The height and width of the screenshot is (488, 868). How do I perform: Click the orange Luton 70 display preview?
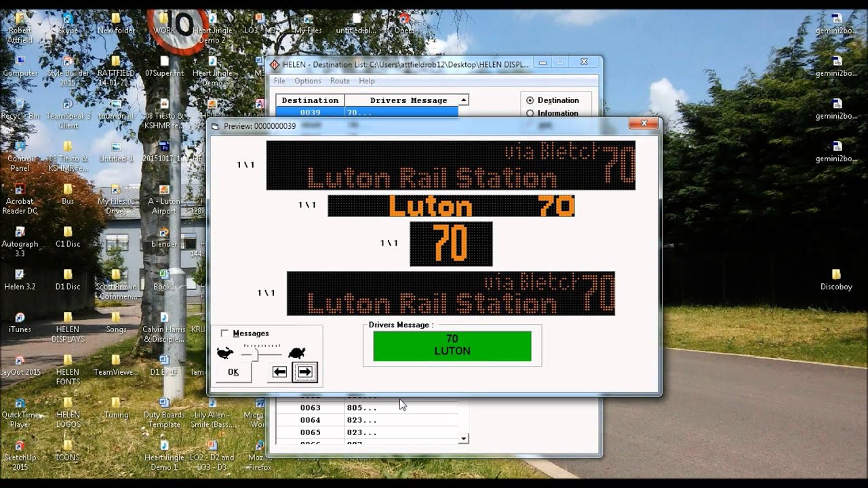click(x=451, y=206)
